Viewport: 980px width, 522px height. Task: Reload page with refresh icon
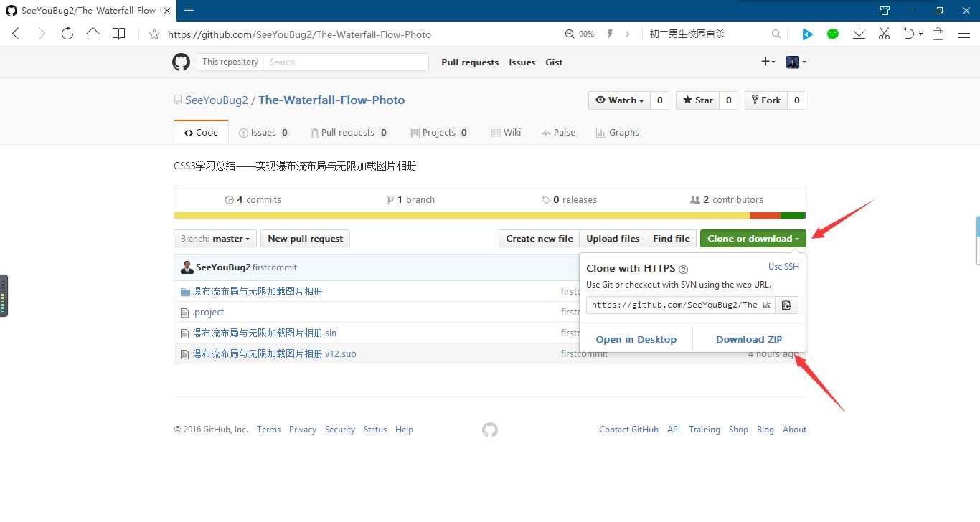tap(67, 34)
